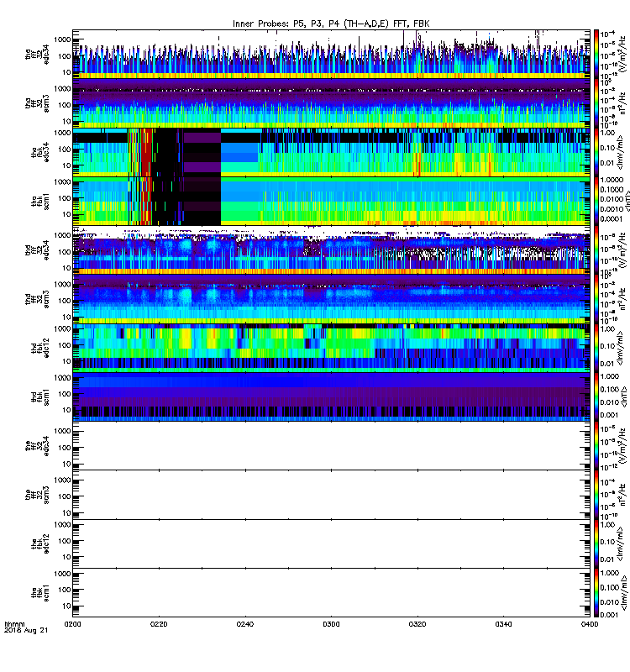Click the thd fff scm3 spectrogram panel
The height and width of the screenshot is (672, 630).
(x=331, y=299)
